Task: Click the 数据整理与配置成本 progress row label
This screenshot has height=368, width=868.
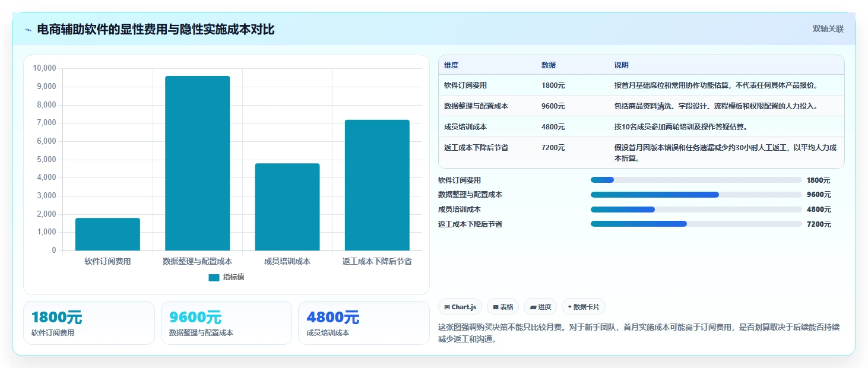Action: point(470,195)
